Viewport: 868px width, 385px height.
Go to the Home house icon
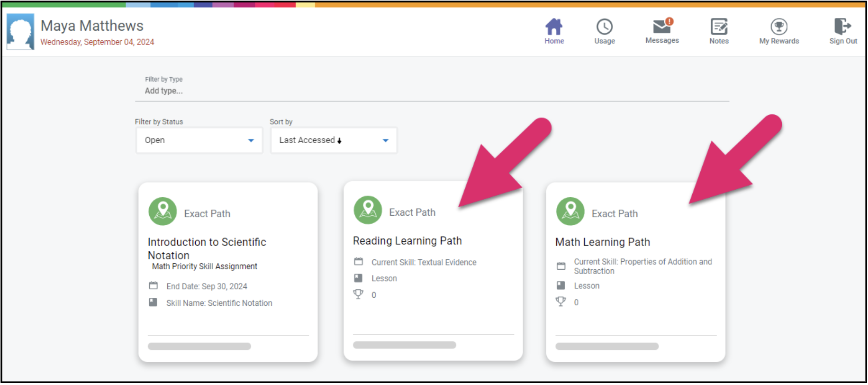point(553,27)
